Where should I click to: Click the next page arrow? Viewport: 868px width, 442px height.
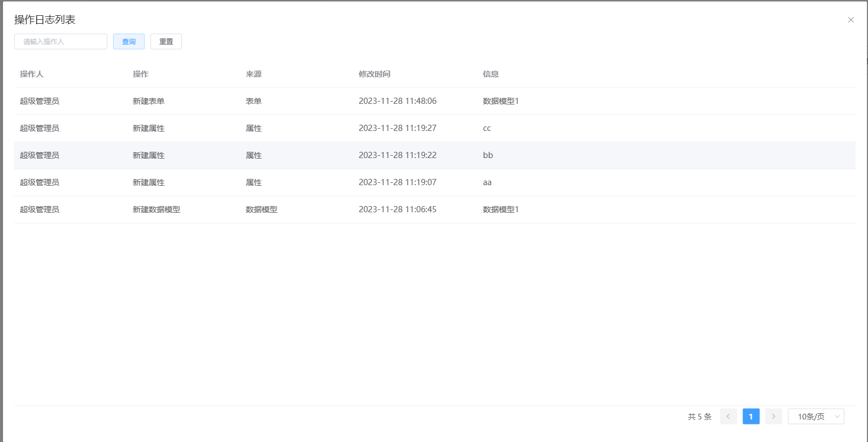(x=773, y=417)
